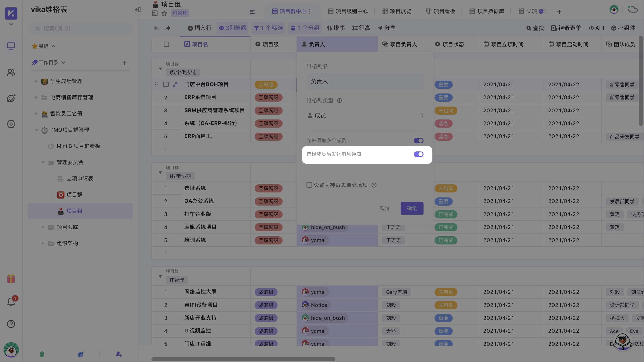The width and height of the screenshot is (644, 362).
Task: Click the 插入行 insert row button
Action: point(199,28)
